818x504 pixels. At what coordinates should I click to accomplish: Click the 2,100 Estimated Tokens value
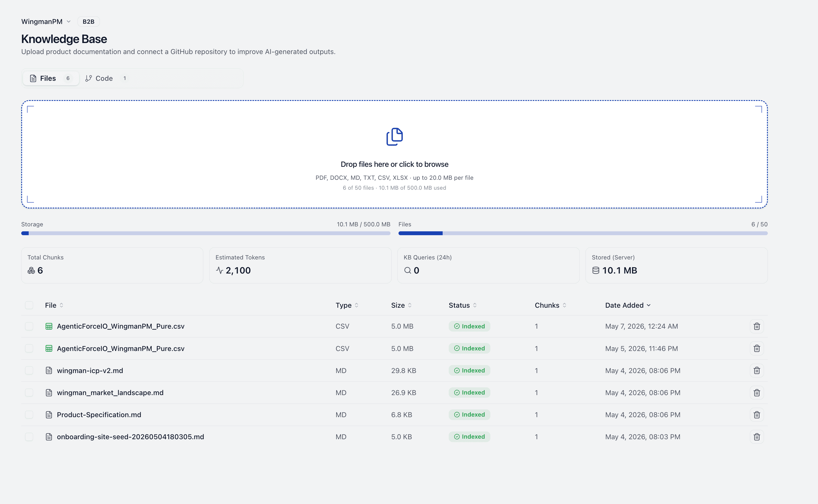[238, 270]
